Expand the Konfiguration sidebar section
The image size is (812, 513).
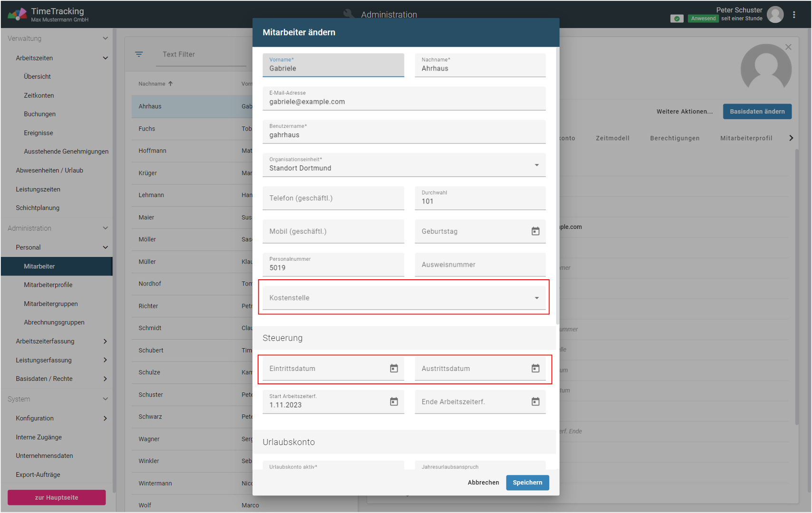[105, 418]
